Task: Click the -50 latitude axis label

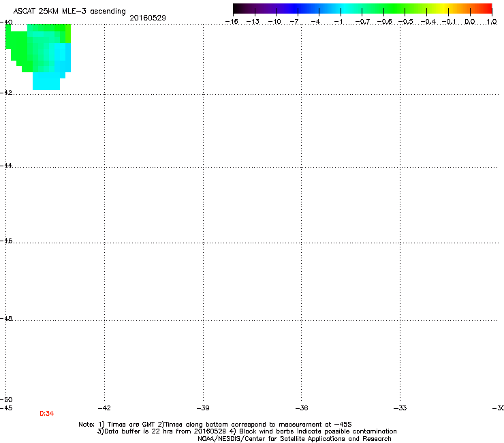Action: coord(6,399)
